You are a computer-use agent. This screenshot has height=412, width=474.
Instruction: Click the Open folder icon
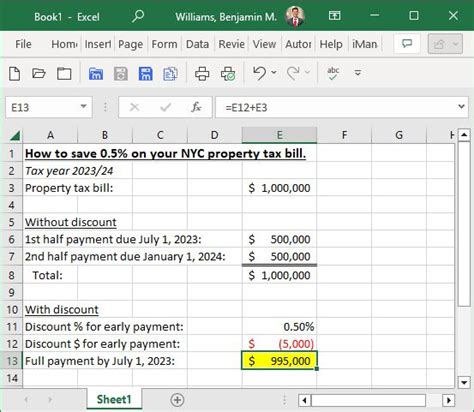tap(39, 73)
